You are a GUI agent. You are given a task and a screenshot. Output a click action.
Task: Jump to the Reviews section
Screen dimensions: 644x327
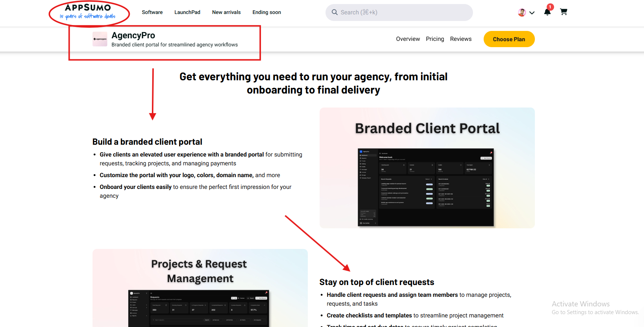(461, 39)
